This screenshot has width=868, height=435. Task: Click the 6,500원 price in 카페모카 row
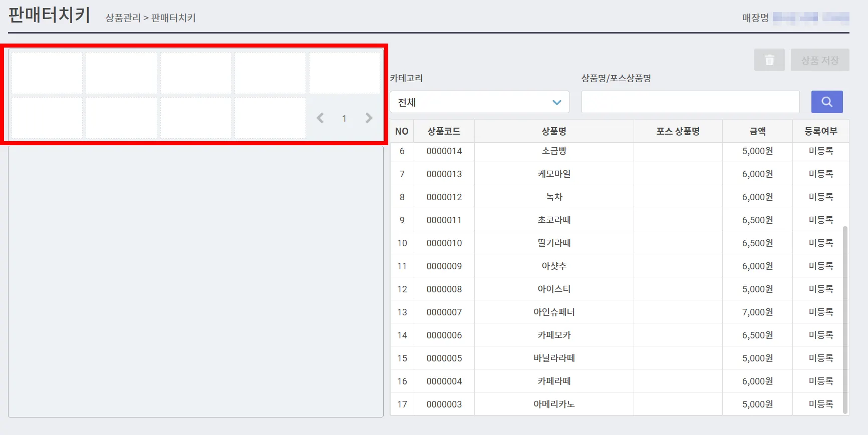click(x=757, y=335)
